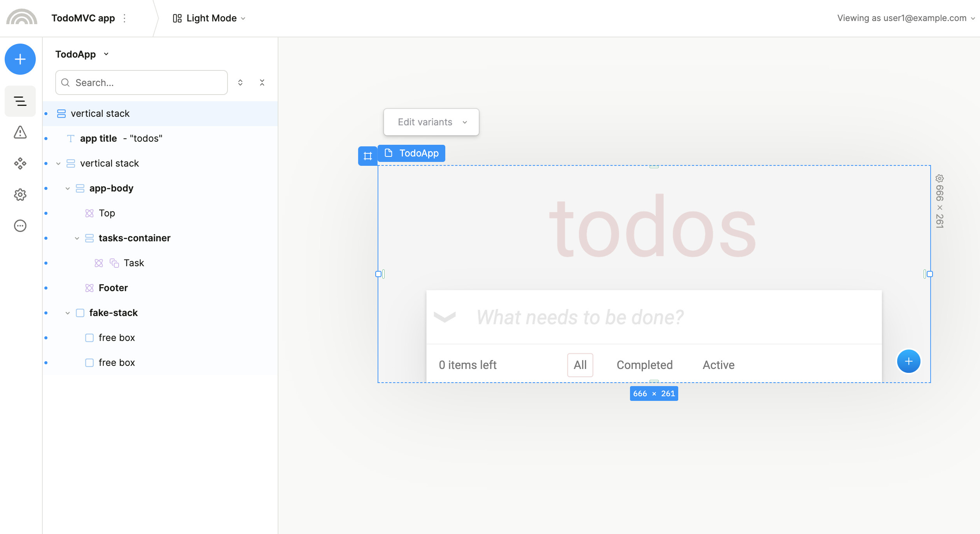Image resolution: width=980 pixels, height=534 pixels.
Task: Collapse the app-body tree node
Action: [x=68, y=188]
